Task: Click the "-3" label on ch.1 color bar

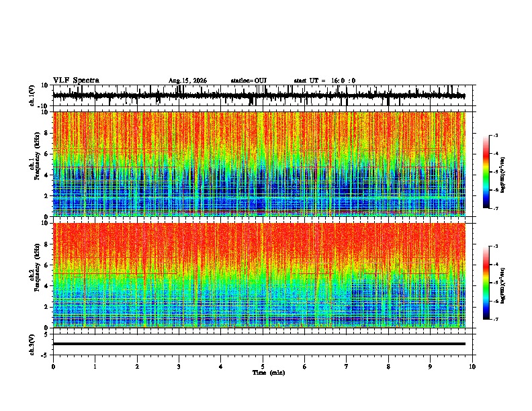Action: [496, 135]
